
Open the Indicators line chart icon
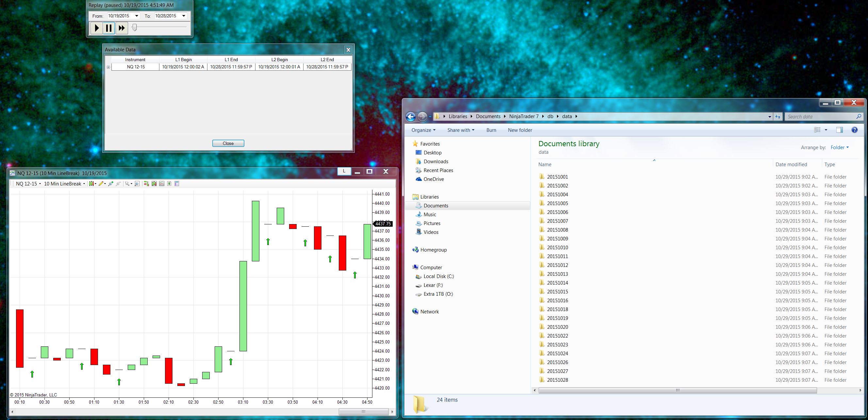tap(162, 184)
